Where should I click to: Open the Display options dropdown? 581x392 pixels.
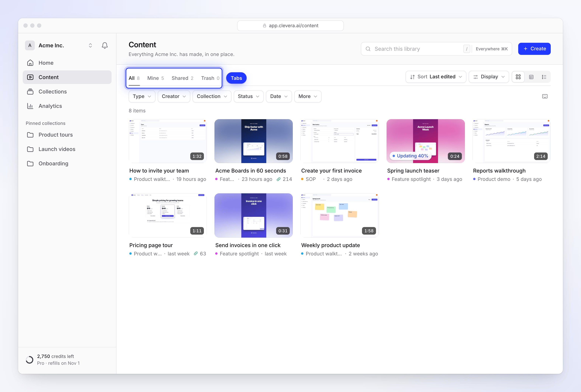click(x=489, y=77)
